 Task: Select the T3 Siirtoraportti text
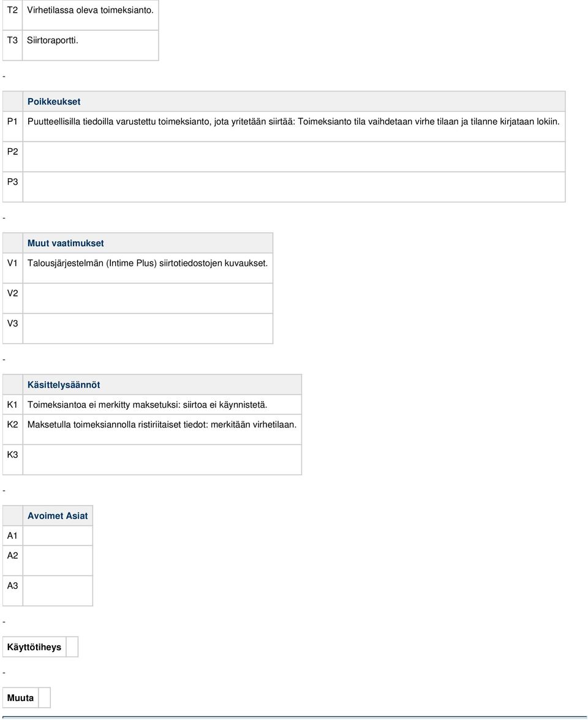pyautogui.click(x=53, y=40)
